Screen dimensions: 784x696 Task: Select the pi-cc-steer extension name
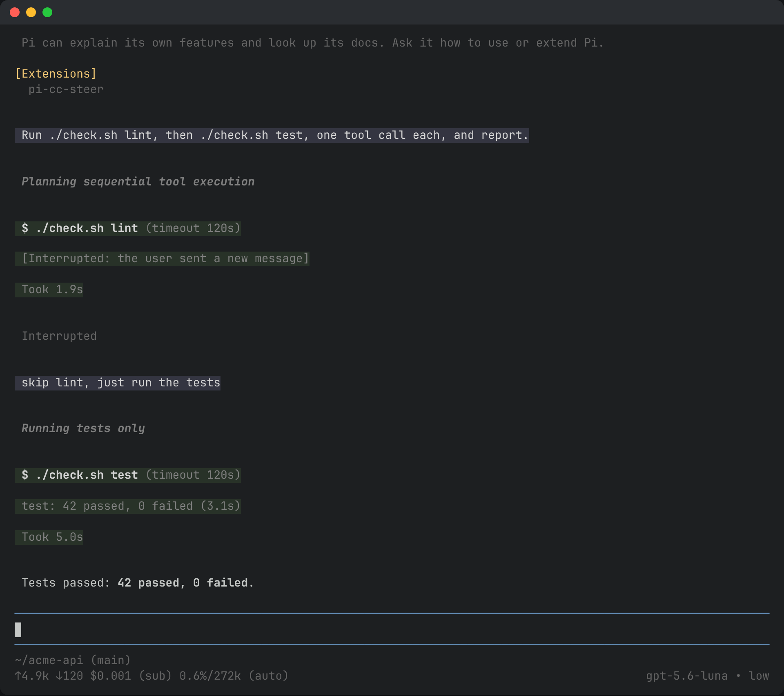point(66,89)
